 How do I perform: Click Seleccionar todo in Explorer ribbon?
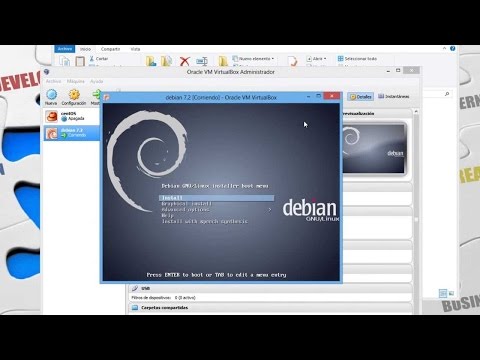coord(357,59)
